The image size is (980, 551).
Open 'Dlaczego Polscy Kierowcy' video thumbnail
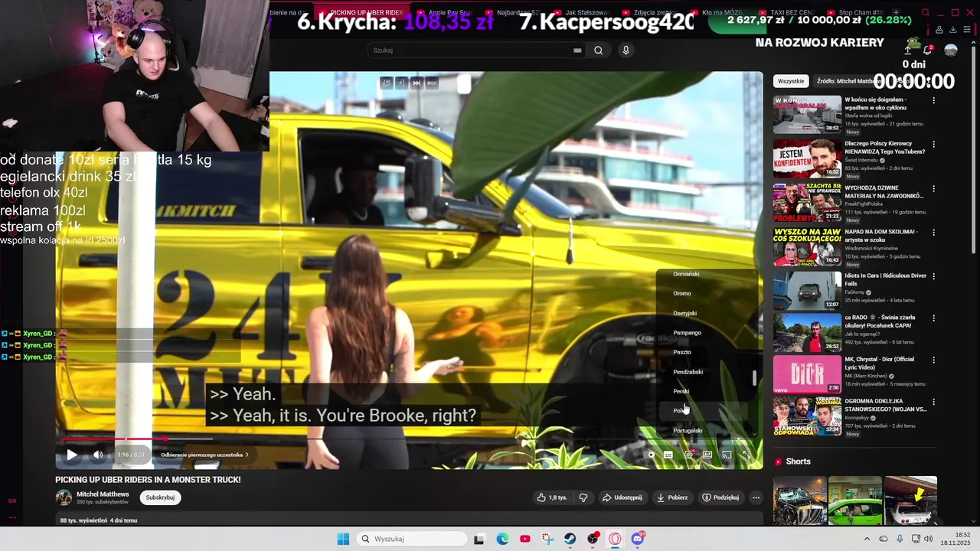pos(807,158)
